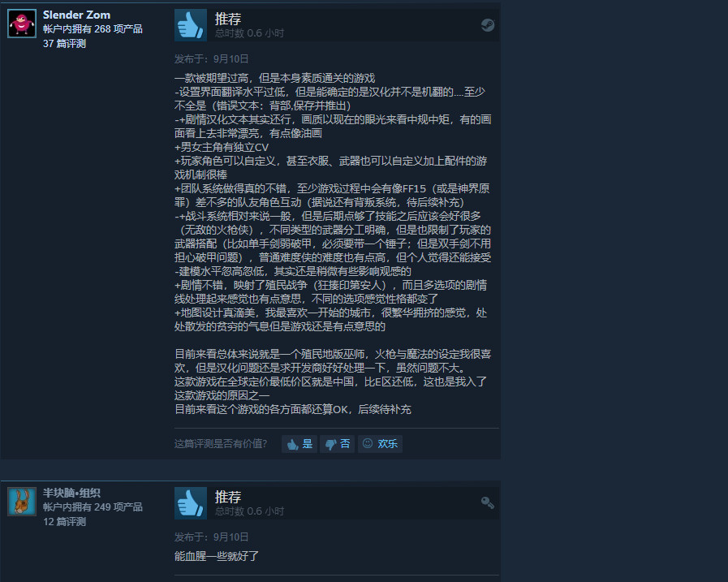Mark the review as 欢乐 (funny)
The image size is (728, 582).
(381, 443)
